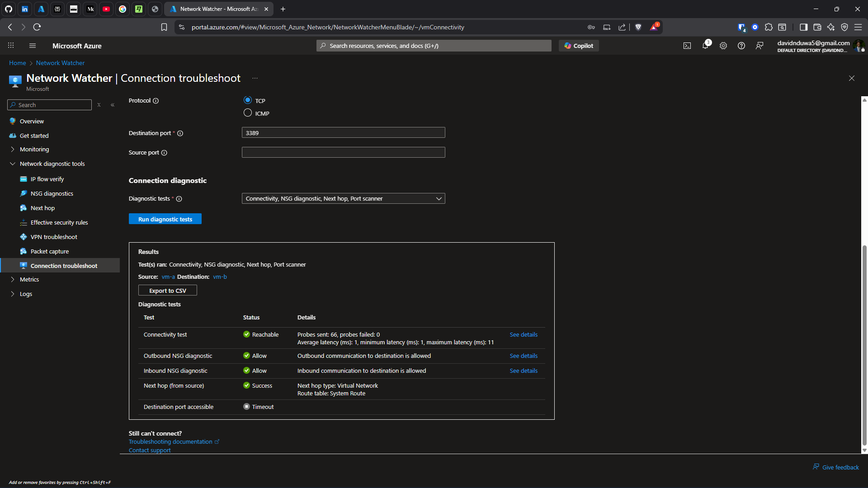Viewport: 868px width, 488px height.
Task: Open the Google pinned tab
Action: 123,9
